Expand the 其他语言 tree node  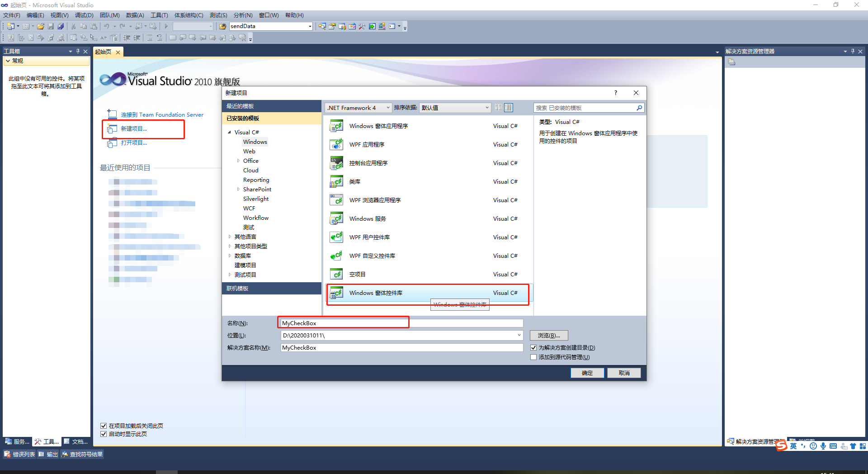pyautogui.click(x=230, y=237)
